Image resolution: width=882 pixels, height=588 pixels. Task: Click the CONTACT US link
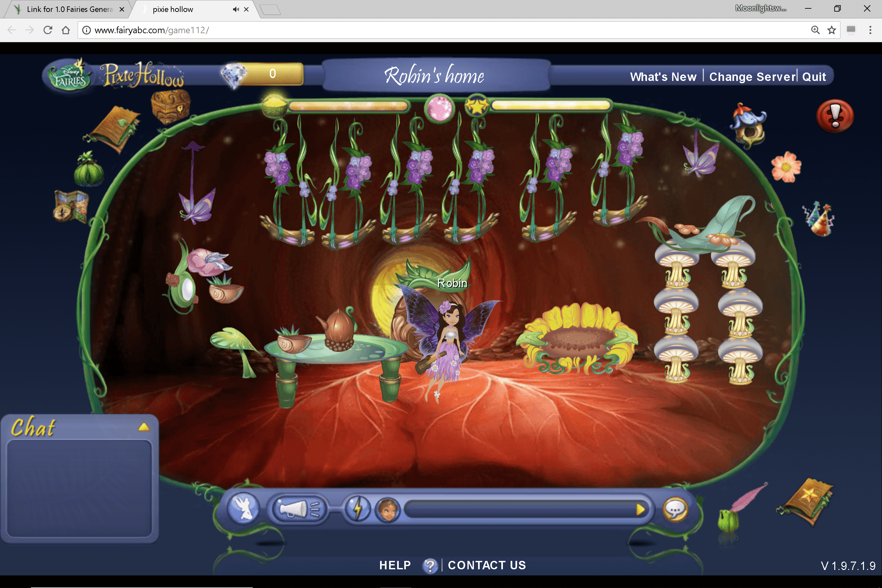pyautogui.click(x=487, y=565)
